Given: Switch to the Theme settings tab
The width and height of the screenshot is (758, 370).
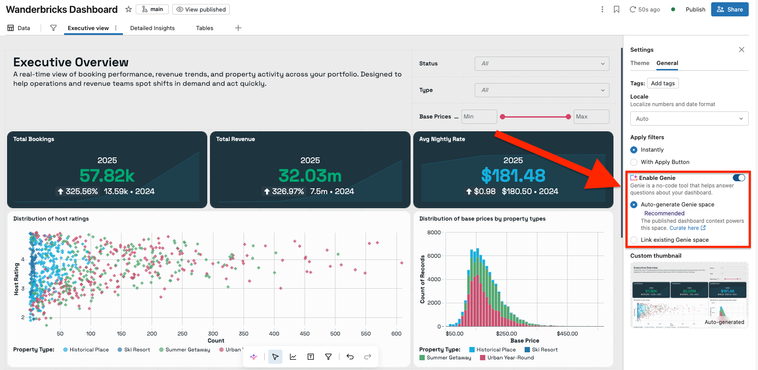Looking at the screenshot, I should click(x=640, y=63).
